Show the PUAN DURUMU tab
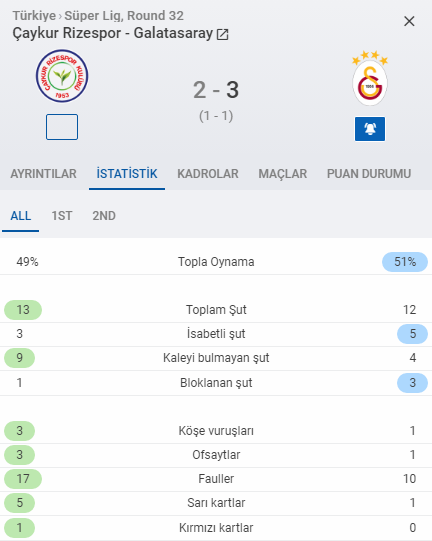The image size is (432, 541). point(369,174)
